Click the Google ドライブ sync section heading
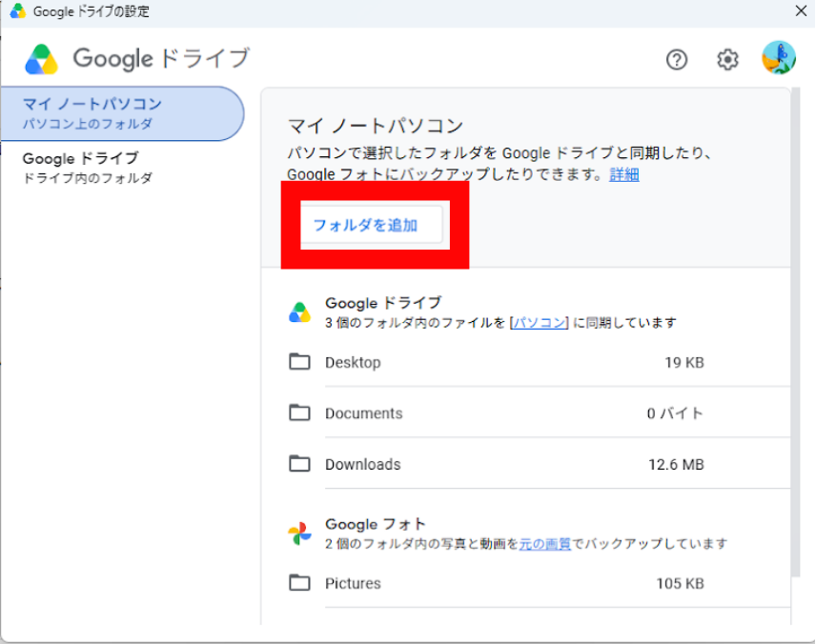This screenshot has width=816, height=644. [x=383, y=303]
